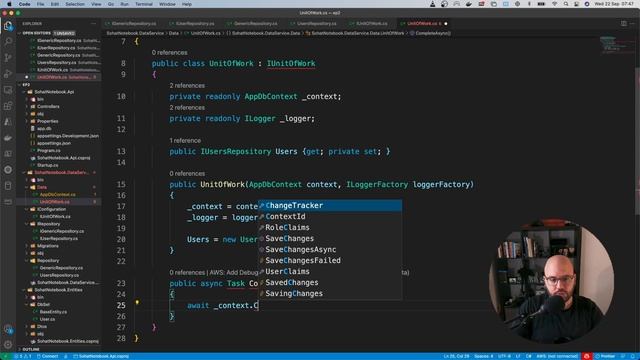640x360 pixels.
Task: Open the Terminal menu
Action: [144, 4]
